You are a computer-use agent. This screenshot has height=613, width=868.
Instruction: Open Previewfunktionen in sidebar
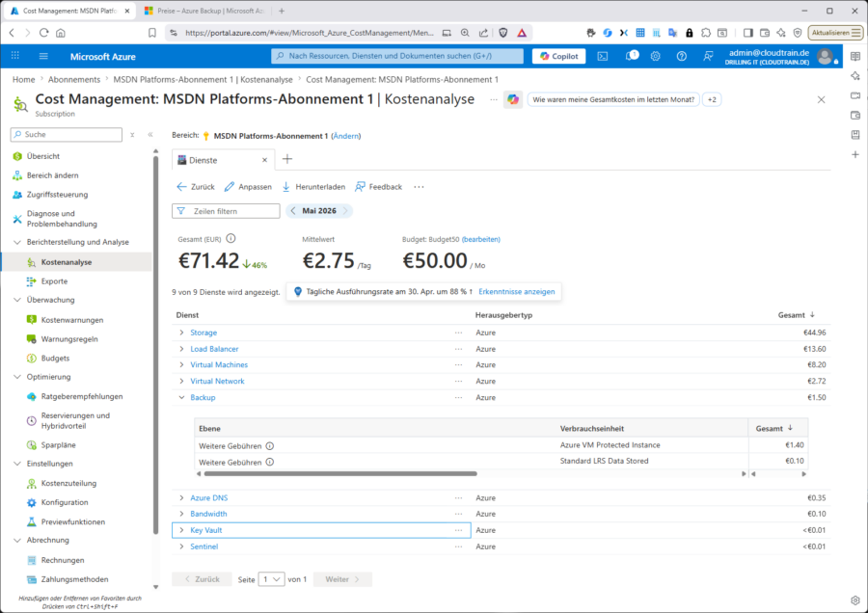click(72, 521)
